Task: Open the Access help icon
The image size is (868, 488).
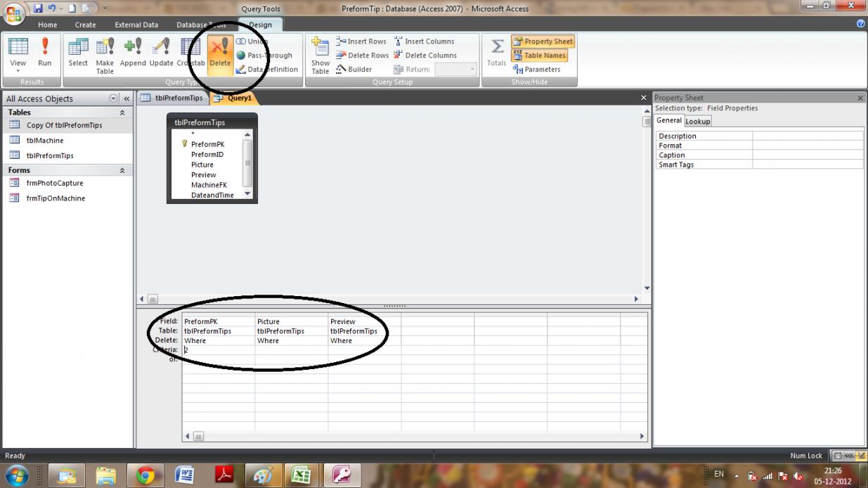Action: pyautogui.click(x=861, y=24)
